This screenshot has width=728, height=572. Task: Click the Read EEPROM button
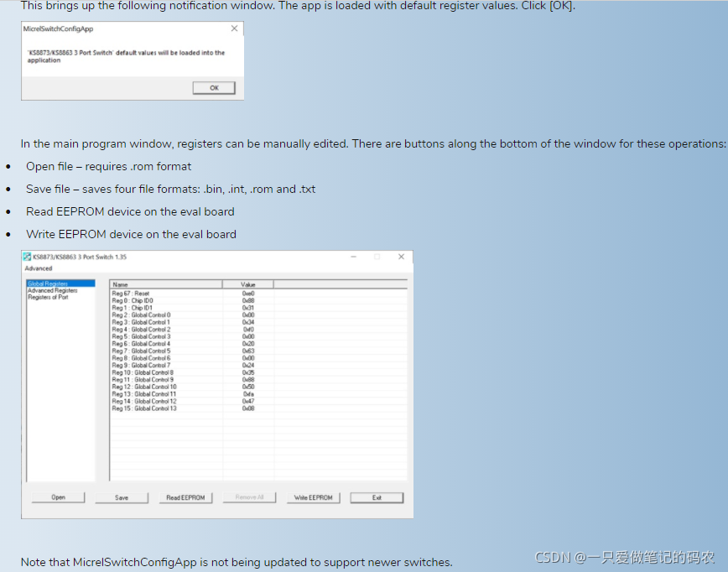185,497
